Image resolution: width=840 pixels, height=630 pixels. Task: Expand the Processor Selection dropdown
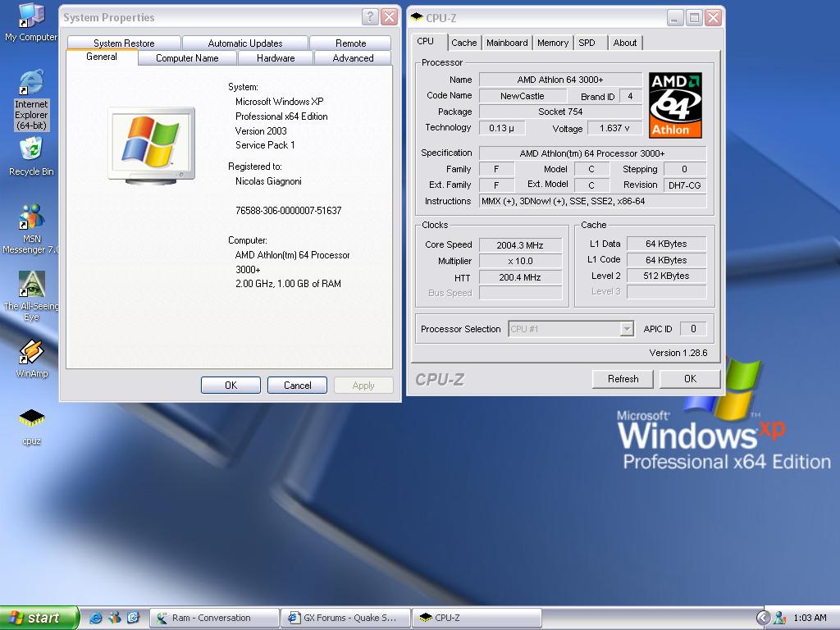pos(626,329)
